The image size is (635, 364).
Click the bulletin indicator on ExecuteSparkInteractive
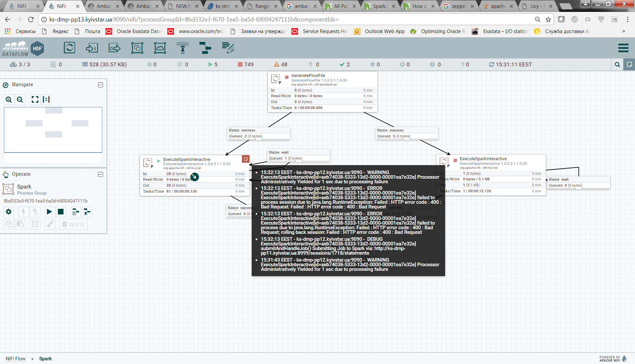245,159
